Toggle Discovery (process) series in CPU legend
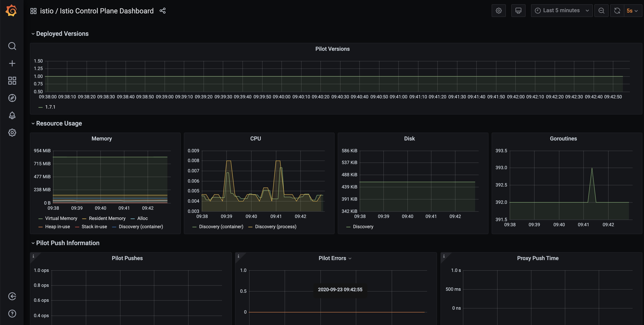The height and width of the screenshot is (325, 644). 276,227
